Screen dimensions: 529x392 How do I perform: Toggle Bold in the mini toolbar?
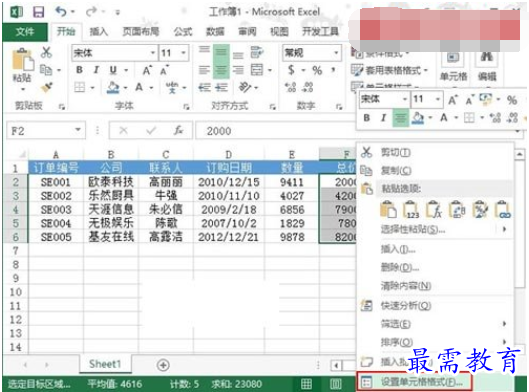[x=367, y=117]
